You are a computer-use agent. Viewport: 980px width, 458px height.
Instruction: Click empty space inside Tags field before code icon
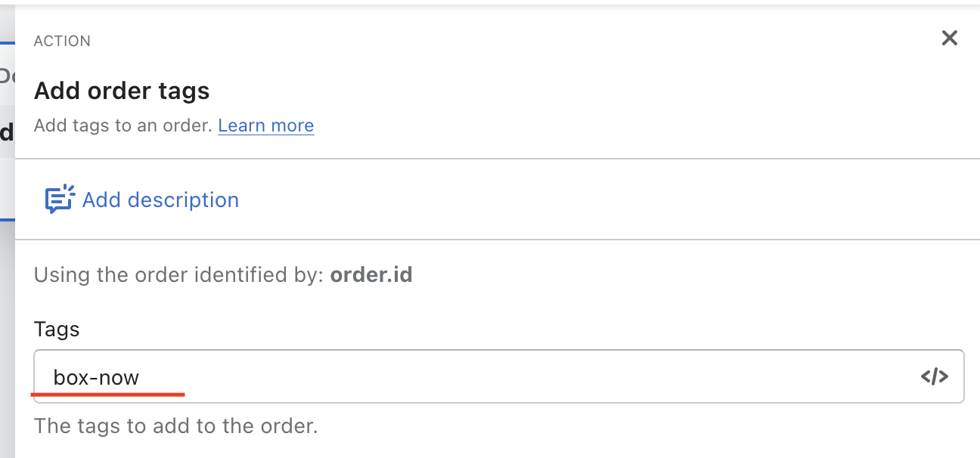click(x=605, y=376)
